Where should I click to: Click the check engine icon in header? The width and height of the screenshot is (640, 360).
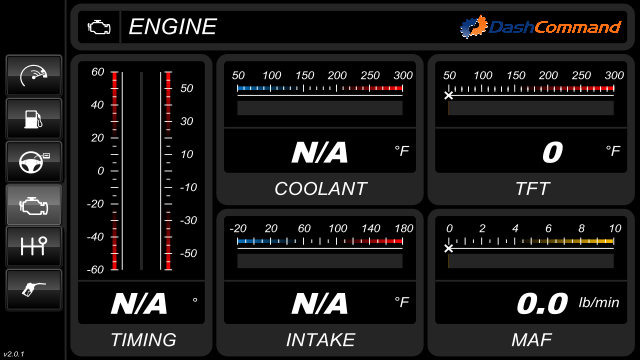click(x=99, y=27)
